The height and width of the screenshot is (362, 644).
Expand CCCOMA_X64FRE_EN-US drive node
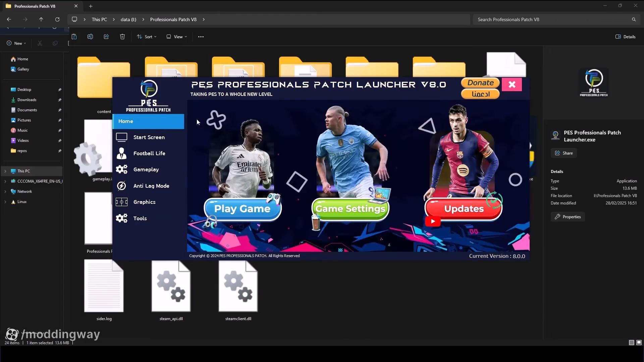coord(5,181)
